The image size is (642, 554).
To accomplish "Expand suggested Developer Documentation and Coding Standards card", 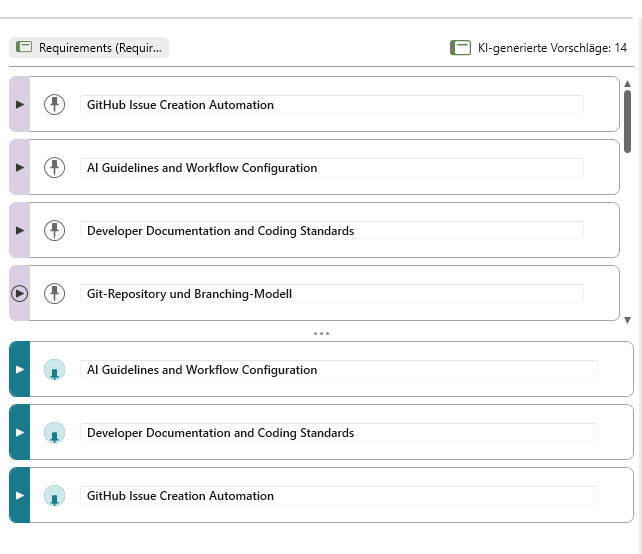I will pos(20,231).
